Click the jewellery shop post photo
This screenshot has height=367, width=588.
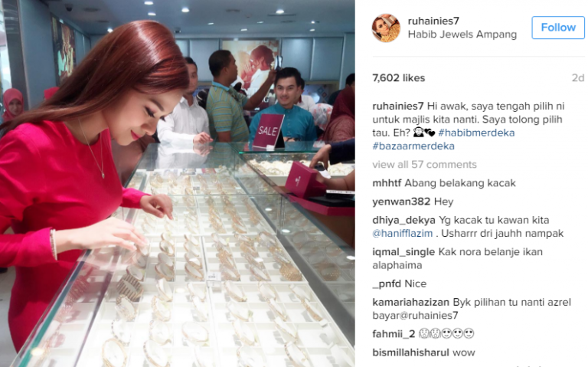point(178,184)
